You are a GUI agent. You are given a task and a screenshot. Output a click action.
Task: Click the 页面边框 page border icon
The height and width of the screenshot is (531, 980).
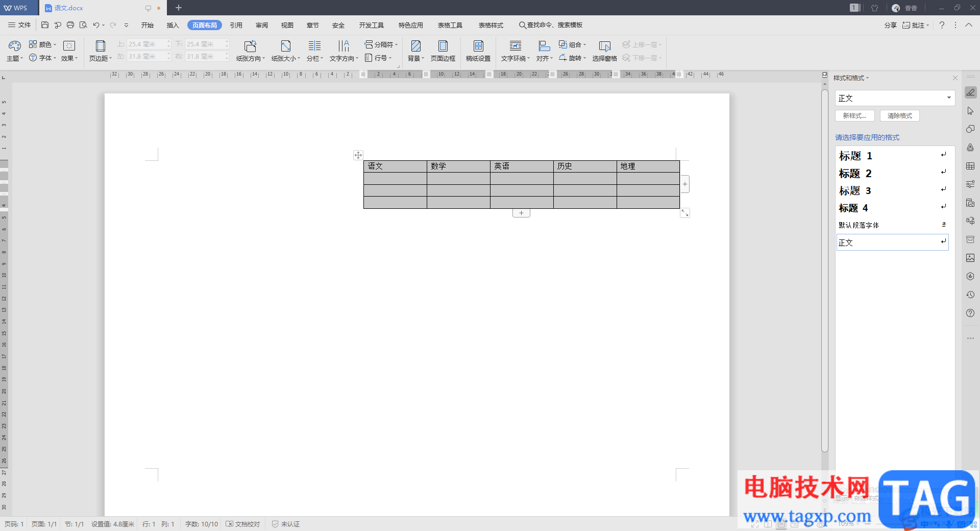pyautogui.click(x=443, y=46)
